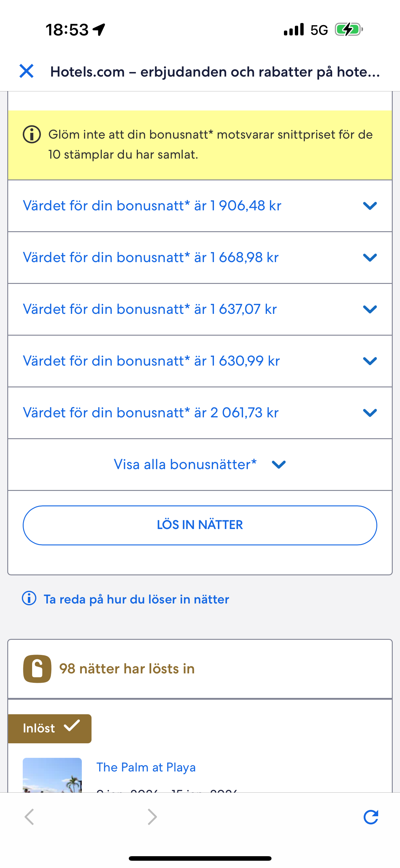Close the Hotels.com in-app browser

click(x=26, y=71)
